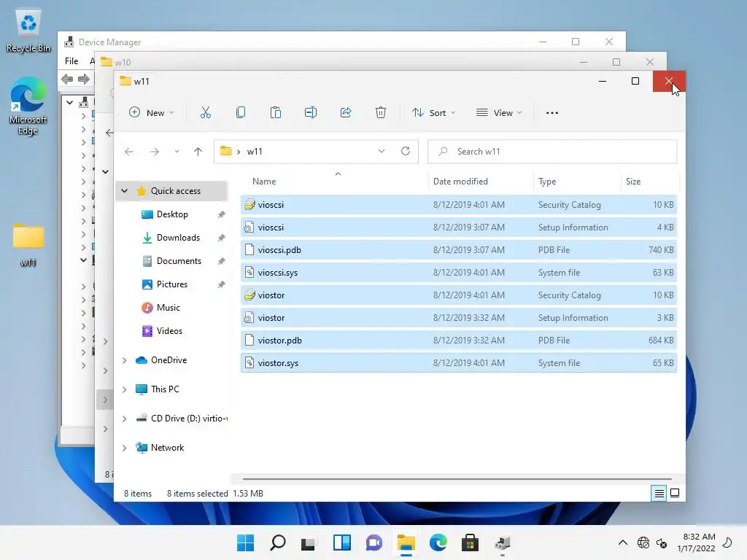Select the viostor Setup Information file
747x560 pixels.
458,318
